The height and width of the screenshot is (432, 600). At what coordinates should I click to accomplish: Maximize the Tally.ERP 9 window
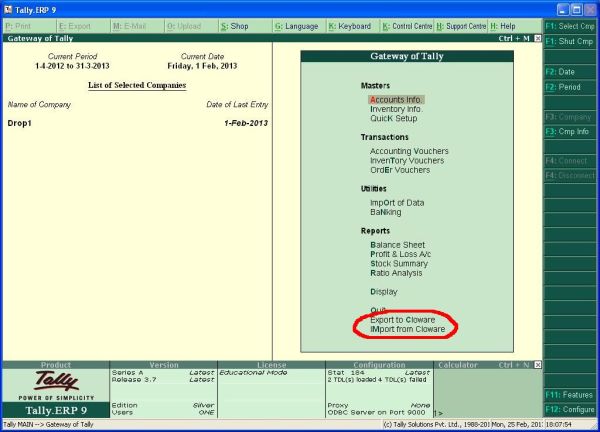tap(576, 10)
